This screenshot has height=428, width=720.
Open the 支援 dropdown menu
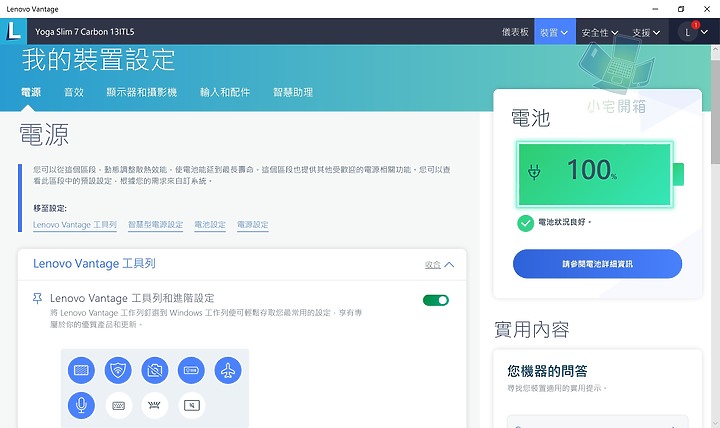pos(646,33)
